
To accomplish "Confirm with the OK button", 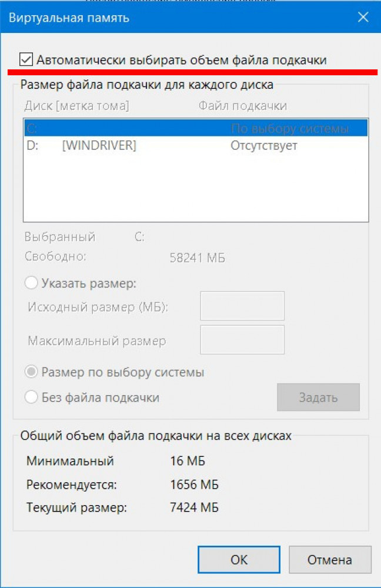I will (x=239, y=559).
